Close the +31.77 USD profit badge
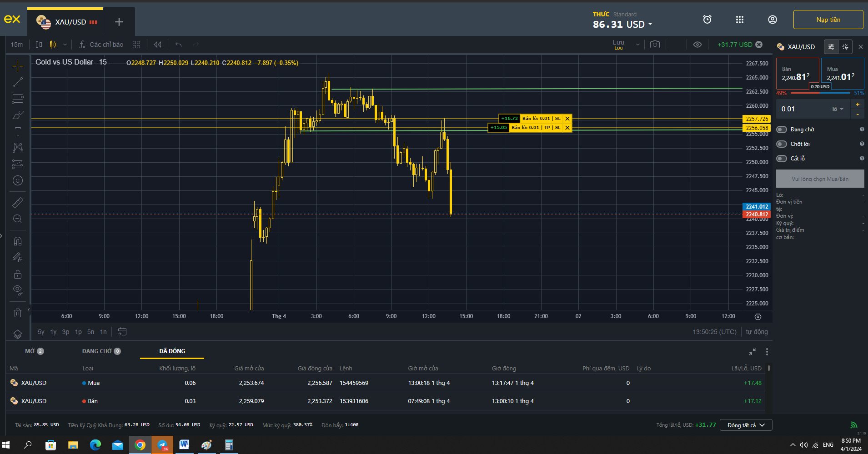 point(759,45)
